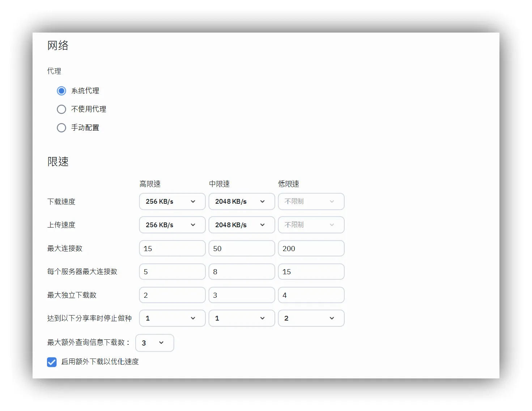Open 高限速 下载速度 dropdown
This screenshot has height=411, width=532.
click(172, 202)
